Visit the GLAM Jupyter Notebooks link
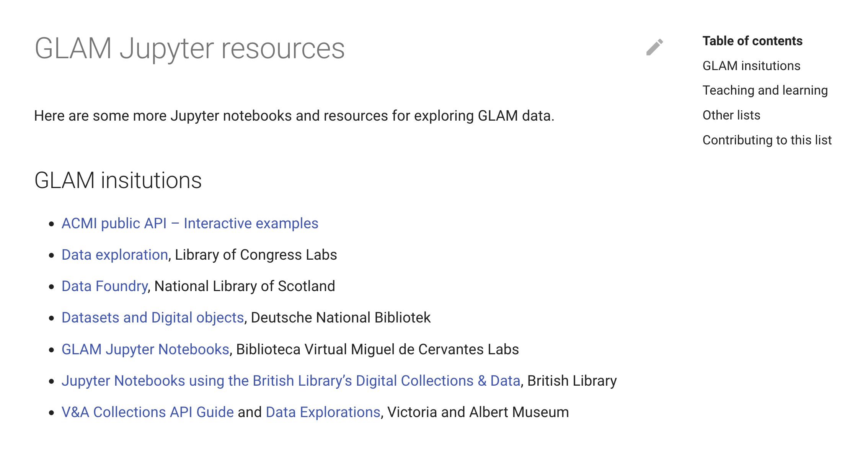 (x=145, y=349)
